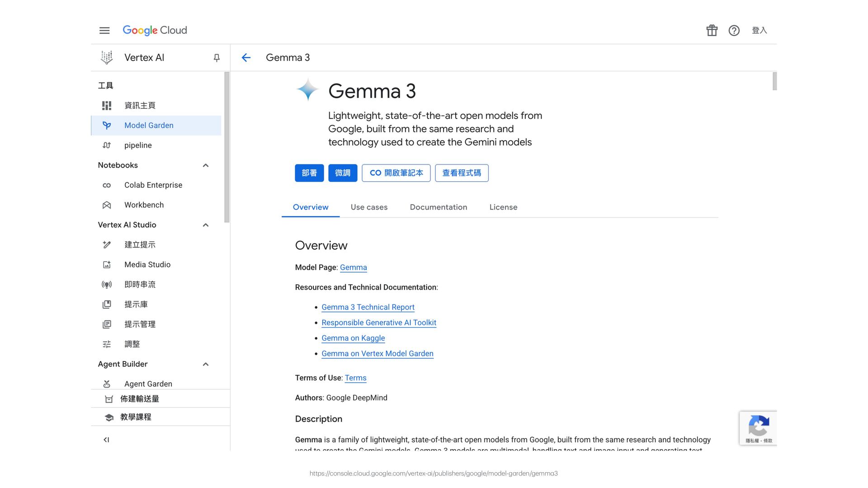Click the Google Cloud logo
This screenshot has width=868, height=488.
coord(155,30)
